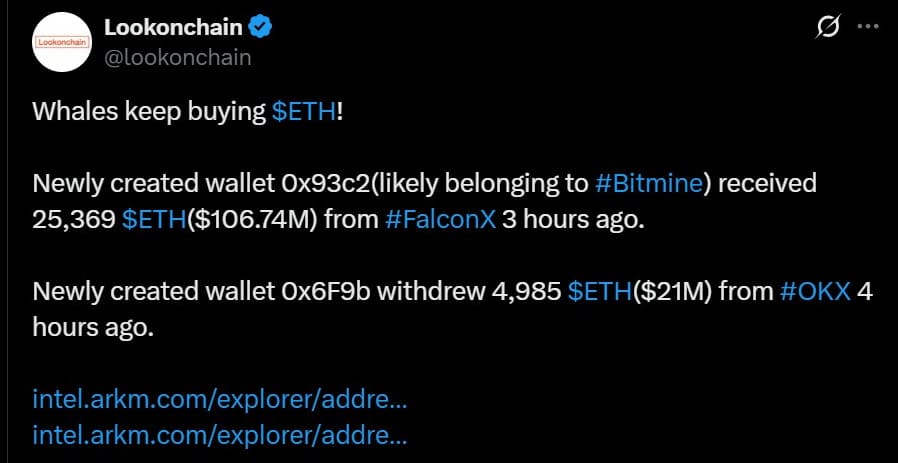
Task: Open the #OKX hashtag
Action: [815, 292]
